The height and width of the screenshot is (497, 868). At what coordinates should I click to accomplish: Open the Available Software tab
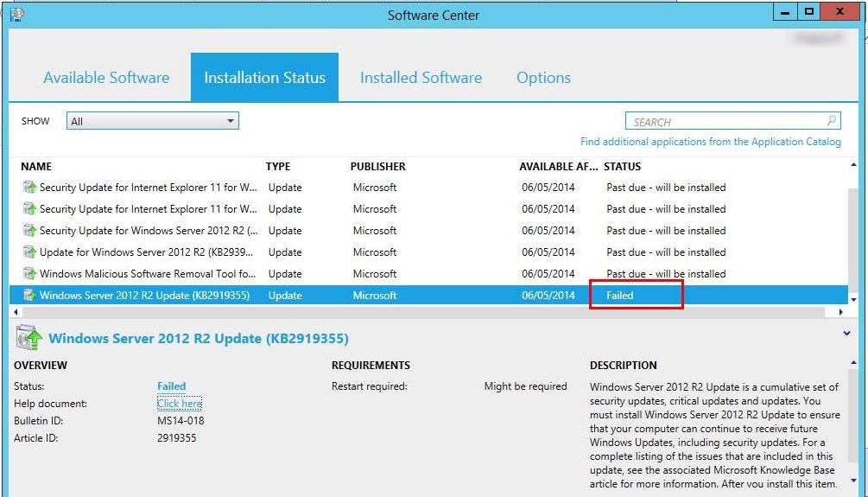click(106, 78)
